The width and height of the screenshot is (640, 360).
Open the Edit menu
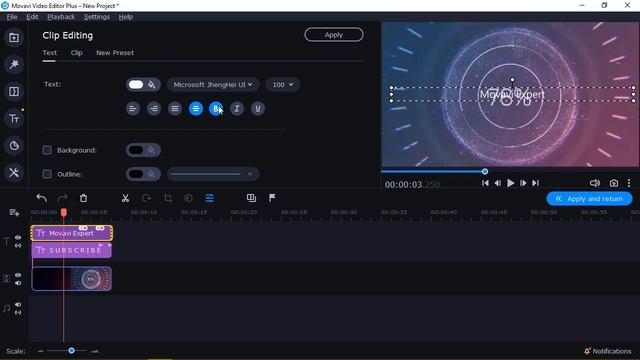tap(32, 17)
